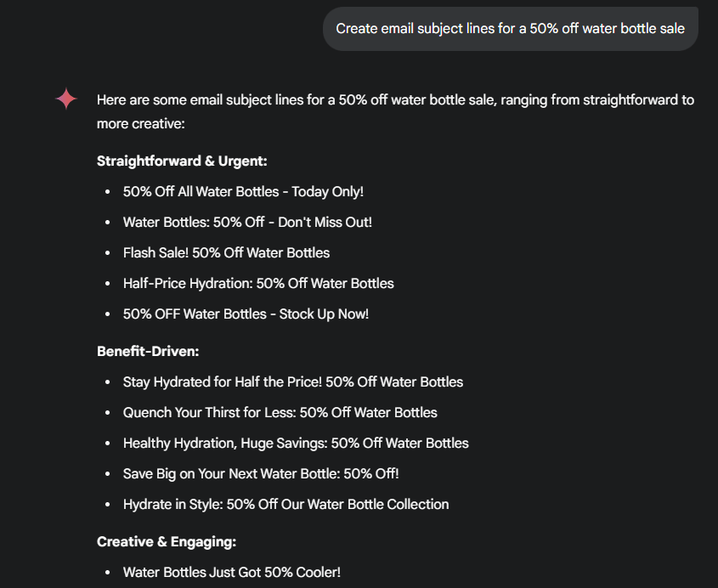Click the 'Creative & Engaging:' heading

[x=167, y=541]
